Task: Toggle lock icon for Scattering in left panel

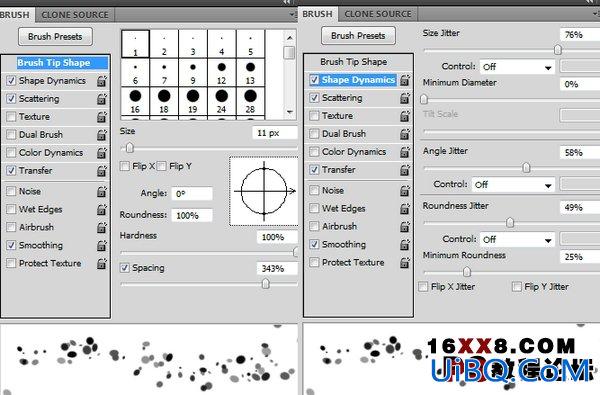Action: (x=101, y=99)
